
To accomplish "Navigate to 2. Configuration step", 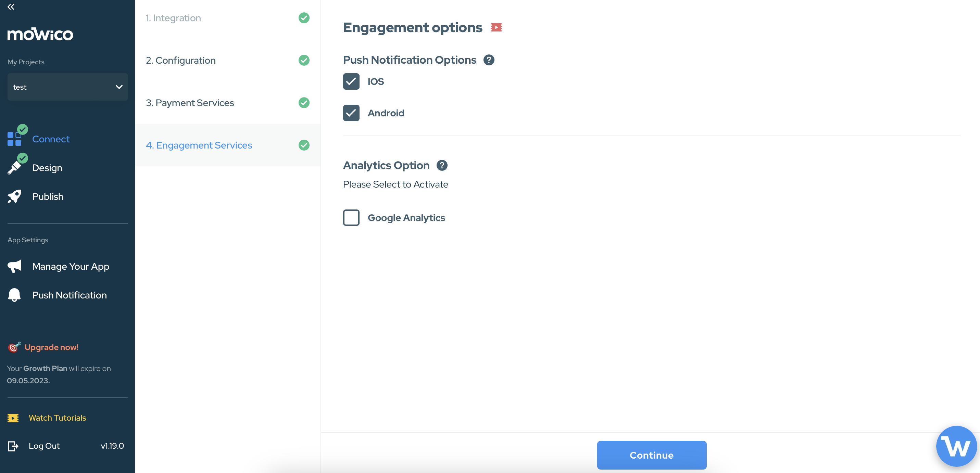I will 180,60.
